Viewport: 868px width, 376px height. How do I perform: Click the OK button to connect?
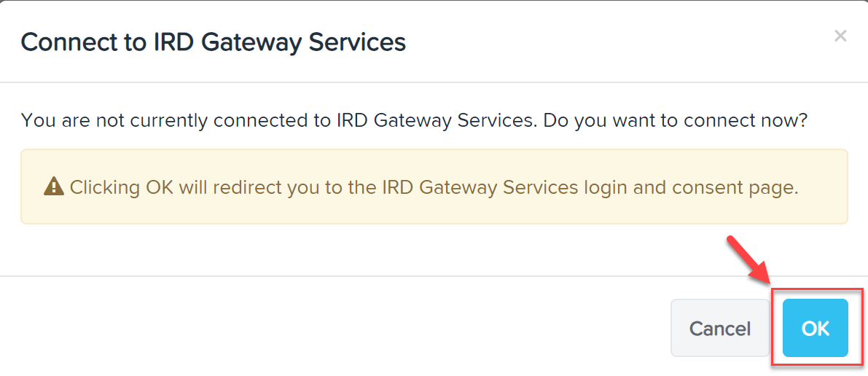[815, 328]
